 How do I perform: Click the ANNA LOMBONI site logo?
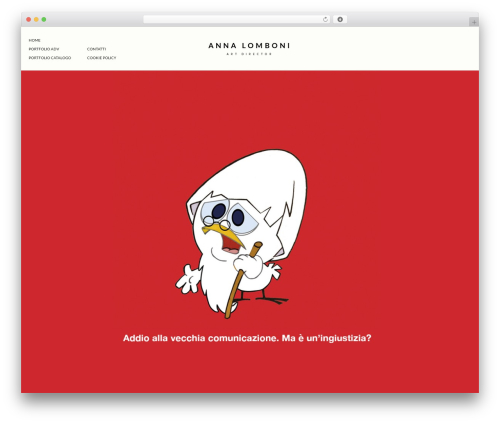click(249, 46)
